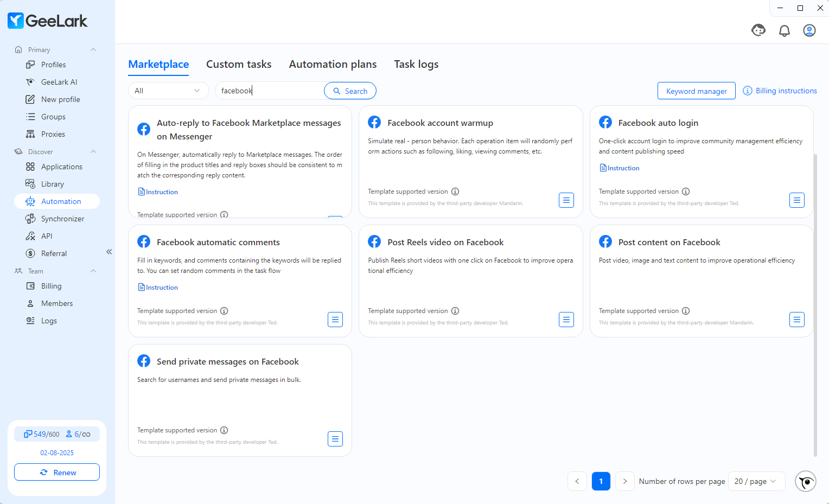The width and height of the screenshot is (829, 504).
Task: Open rows per page dropdown
Action: (x=756, y=481)
